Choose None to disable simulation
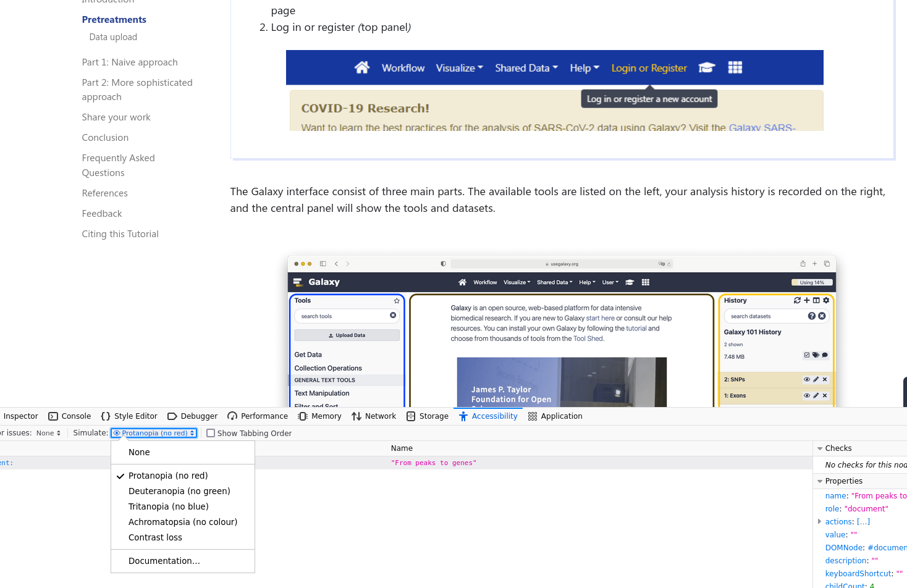The height and width of the screenshot is (588, 907). [x=139, y=452]
